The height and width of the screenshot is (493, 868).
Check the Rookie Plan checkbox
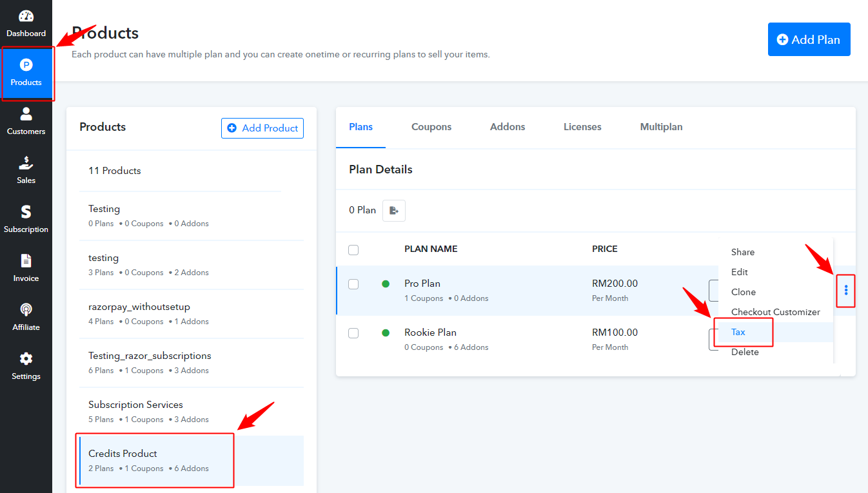353,333
